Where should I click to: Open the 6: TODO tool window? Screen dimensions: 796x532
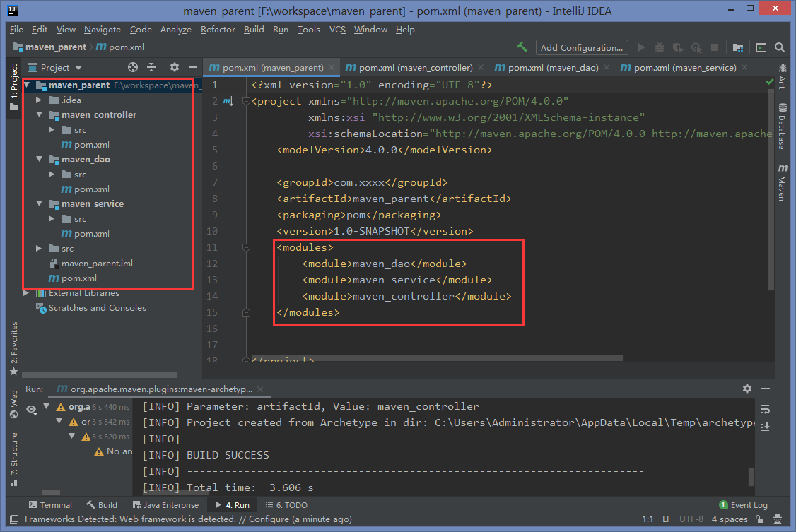click(x=286, y=505)
